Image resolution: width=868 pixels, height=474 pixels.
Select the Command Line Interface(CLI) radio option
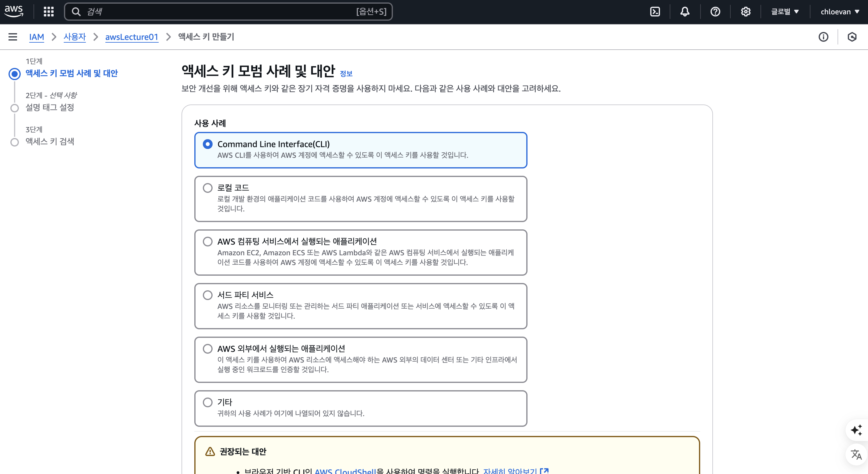208,144
